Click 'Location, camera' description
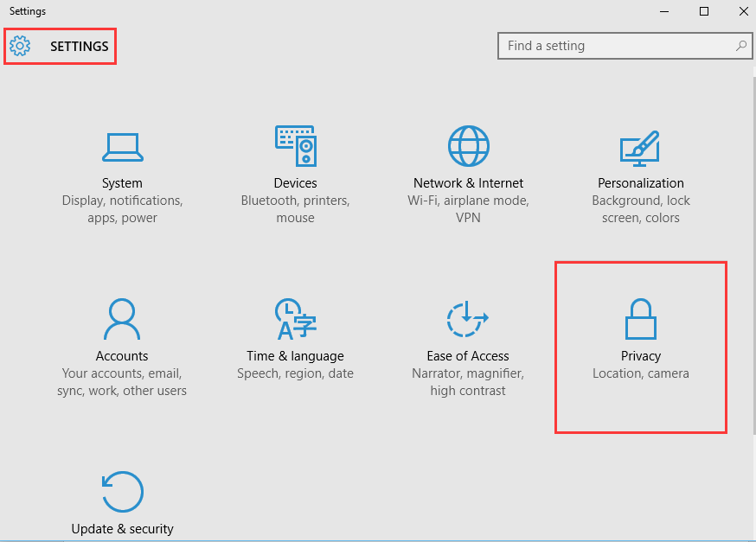 [641, 373]
